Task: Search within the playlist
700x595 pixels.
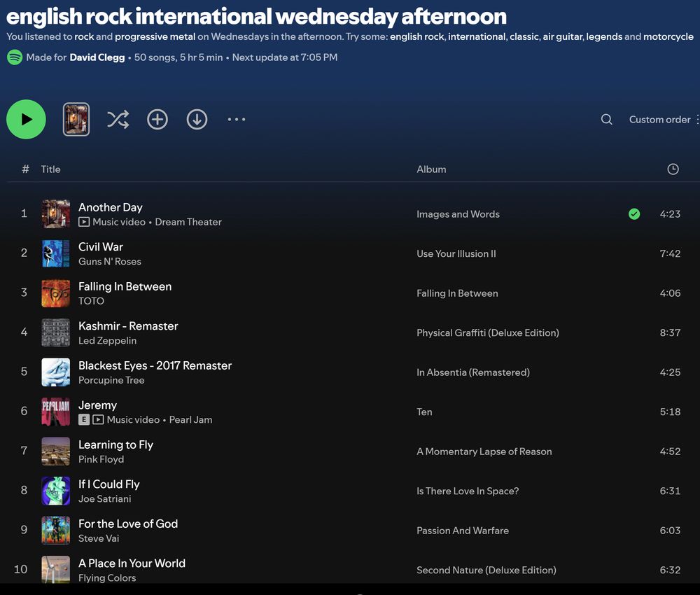Action: point(606,119)
